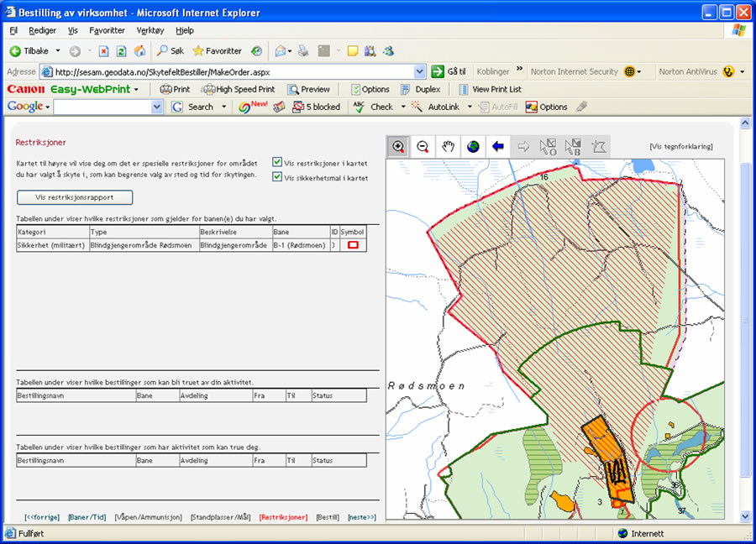Select the zoom in map tool
This screenshot has height=544, width=756.
(398, 146)
